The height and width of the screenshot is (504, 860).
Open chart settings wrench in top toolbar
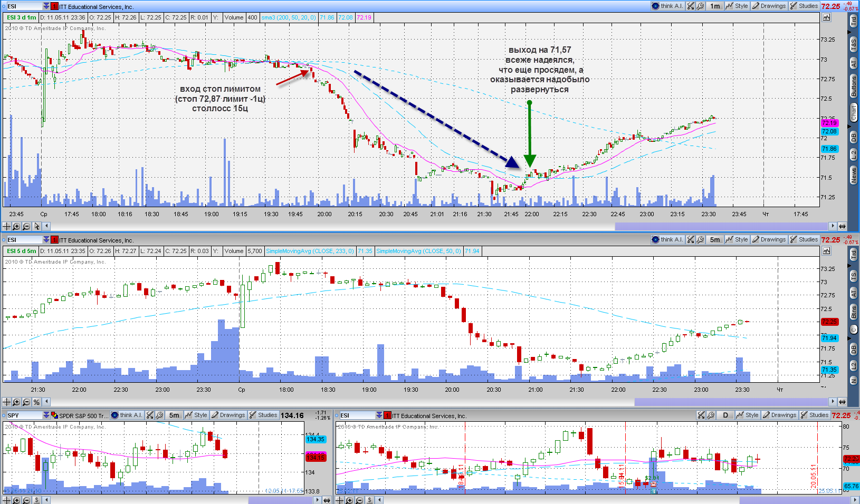(700, 6)
